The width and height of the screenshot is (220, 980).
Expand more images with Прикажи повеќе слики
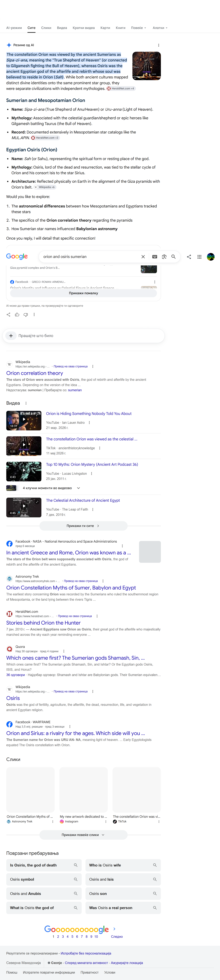point(83,835)
